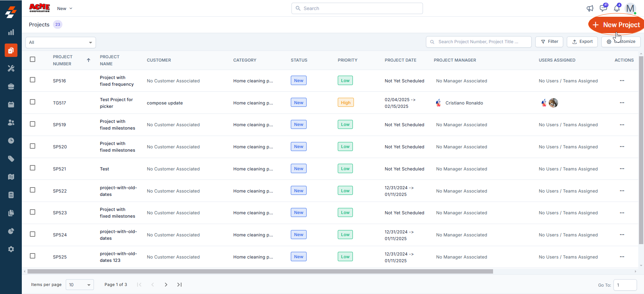This screenshot has height=294, width=644.
Task: Click the announcements megaphone icon
Action: [x=590, y=8]
